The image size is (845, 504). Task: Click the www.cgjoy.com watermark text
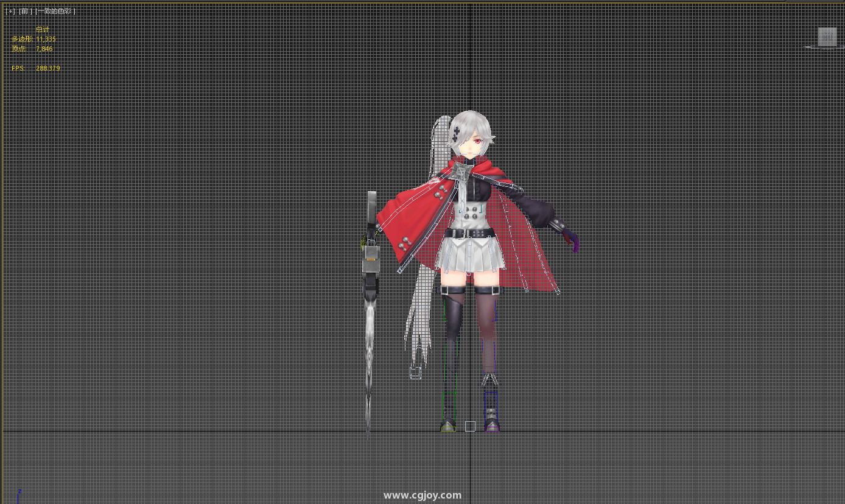422,495
